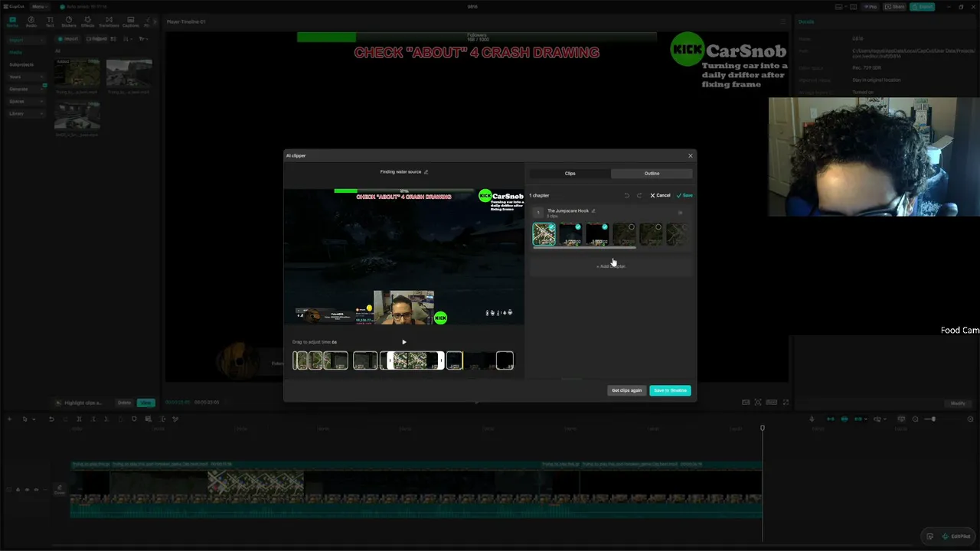Open the Effects tab
980x551 pixels.
(87, 21)
